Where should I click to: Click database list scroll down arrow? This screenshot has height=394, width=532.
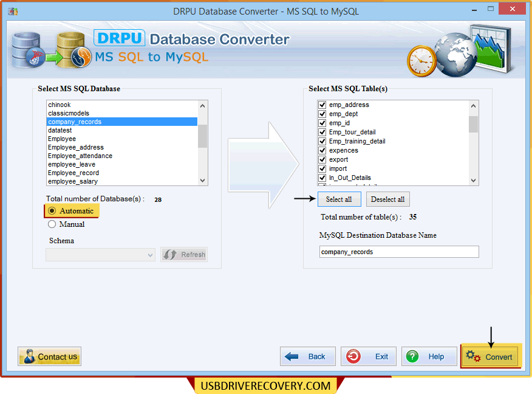coord(203,181)
